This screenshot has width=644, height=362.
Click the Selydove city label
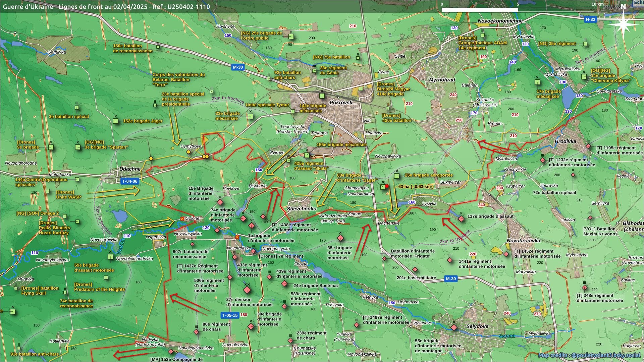tap(477, 326)
